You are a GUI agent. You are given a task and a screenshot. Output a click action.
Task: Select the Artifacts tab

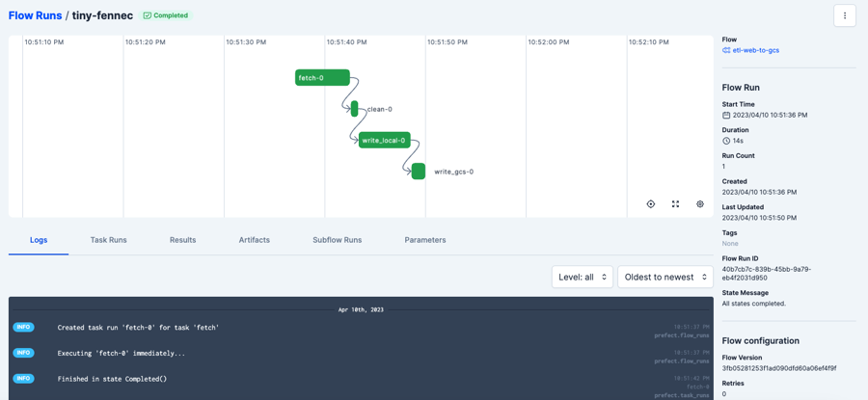255,240
